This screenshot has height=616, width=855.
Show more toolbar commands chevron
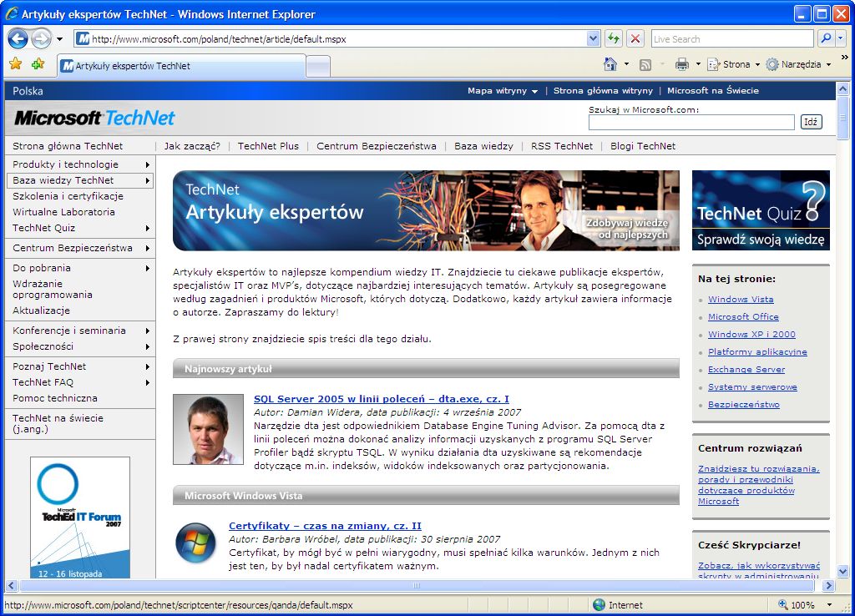pyautogui.click(x=845, y=58)
